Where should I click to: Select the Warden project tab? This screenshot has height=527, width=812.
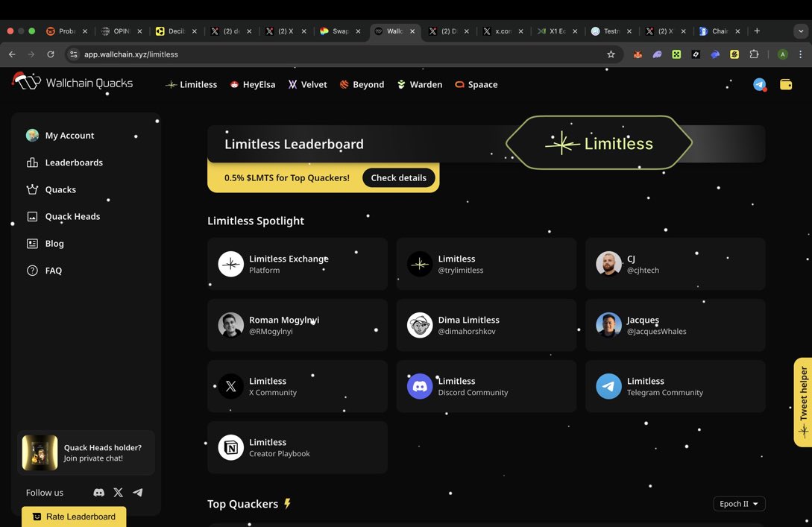click(x=420, y=84)
